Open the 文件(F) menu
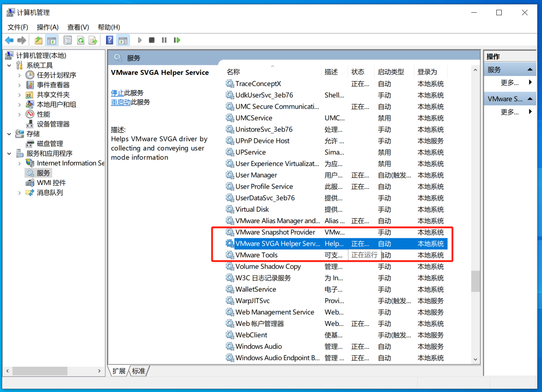This screenshot has height=392, width=542. pyautogui.click(x=18, y=27)
